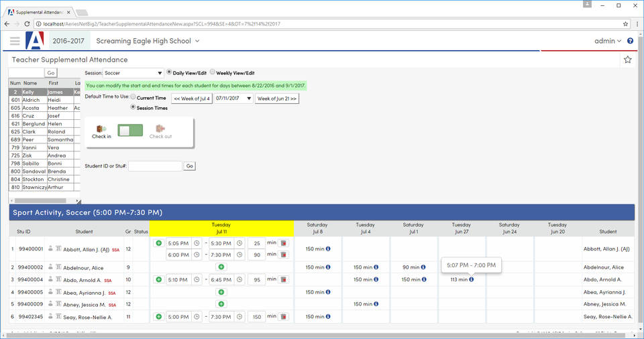Image resolution: width=644 pixels, height=339 pixels.
Task: Open the hamburger navigation menu
Action: click(x=14, y=41)
